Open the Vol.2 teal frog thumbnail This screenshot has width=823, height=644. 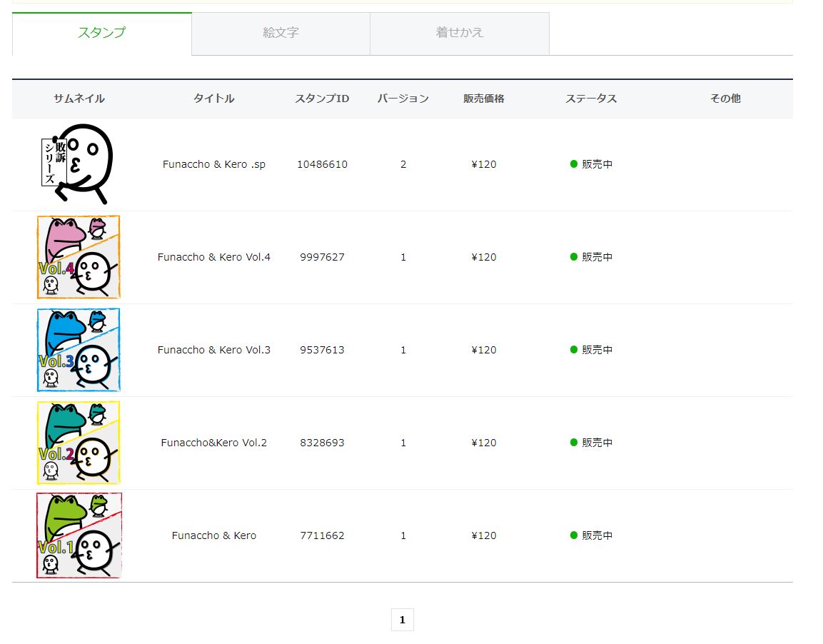[x=79, y=443]
